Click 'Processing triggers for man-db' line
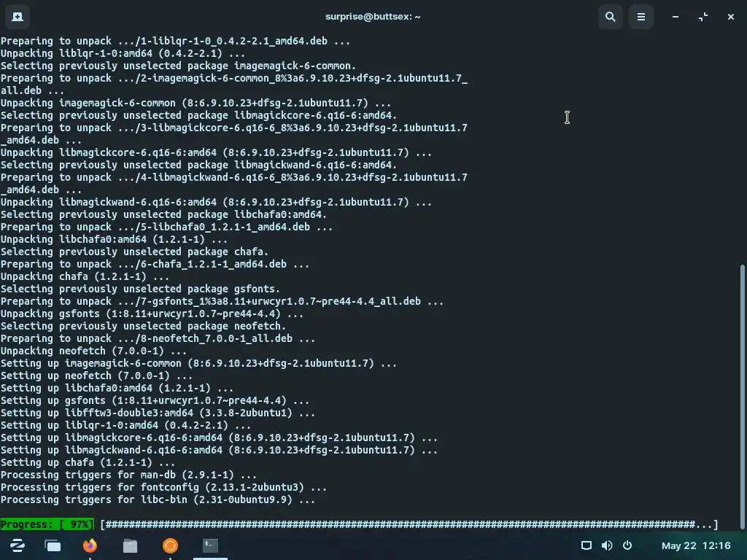The width and height of the screenshot is (747, 560). click(128, 475)
